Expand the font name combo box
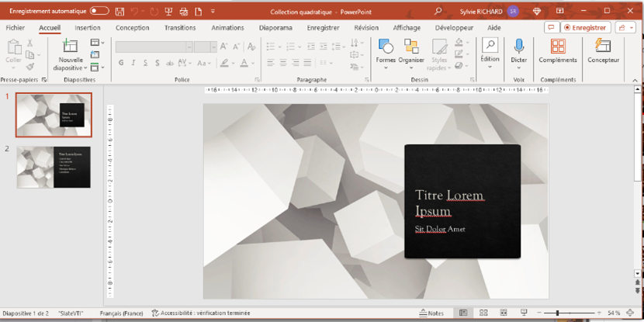This screenshot has width=644, height=322. tap(188, 47)
